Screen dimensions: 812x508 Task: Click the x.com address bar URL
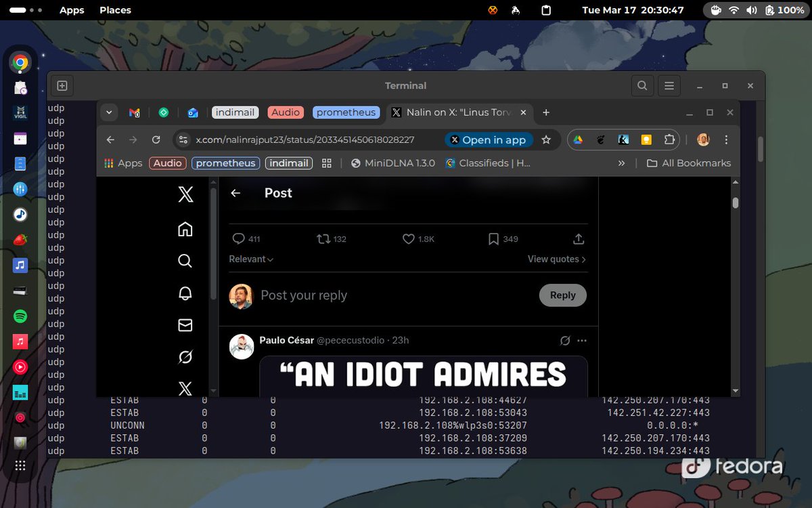coord(305,140)
